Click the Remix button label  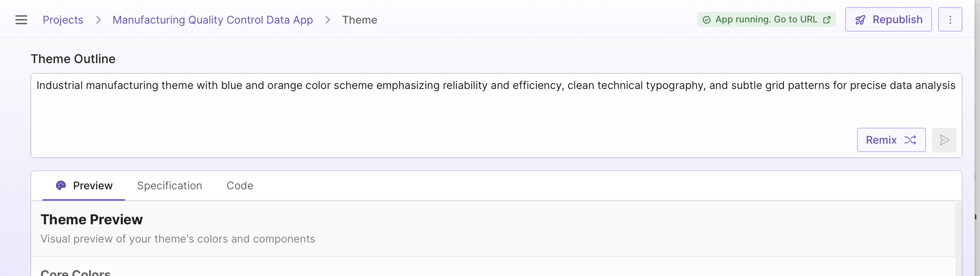(881, 140)
